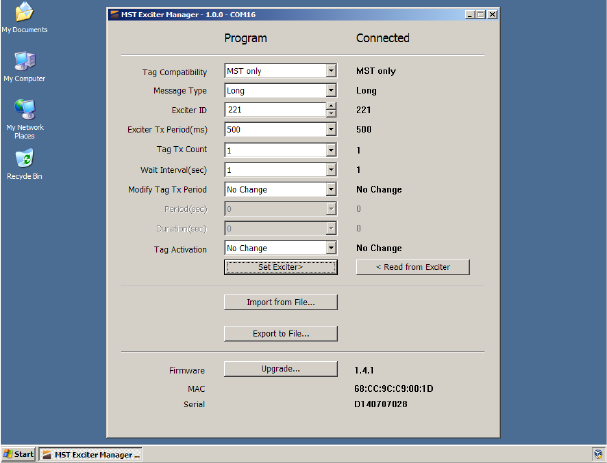This screenshot has height=463, width=607.
Task: Expand the Exciter Tx Period dropdown
Action: point(331,129)
